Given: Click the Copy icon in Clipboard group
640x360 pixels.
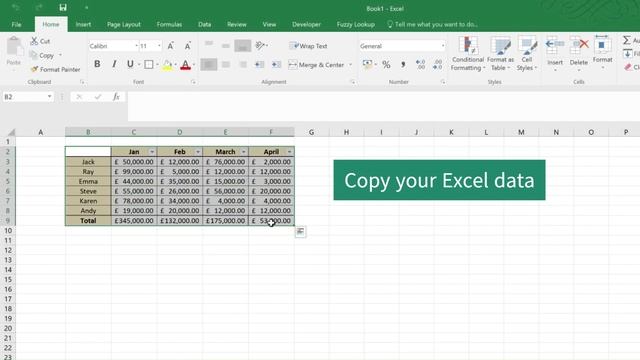Looking at the screenshot, I should [x=34, y=55].
